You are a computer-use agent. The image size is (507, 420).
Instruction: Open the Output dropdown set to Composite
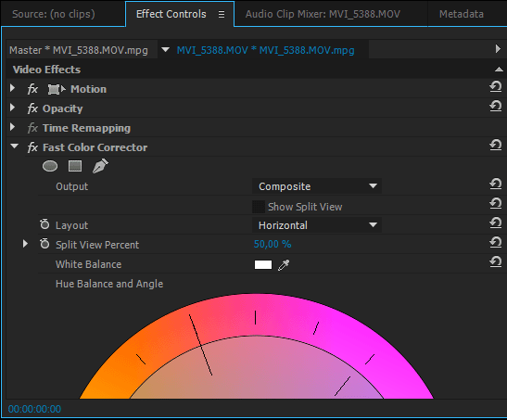pyautogui.click(x=317, y=186)
